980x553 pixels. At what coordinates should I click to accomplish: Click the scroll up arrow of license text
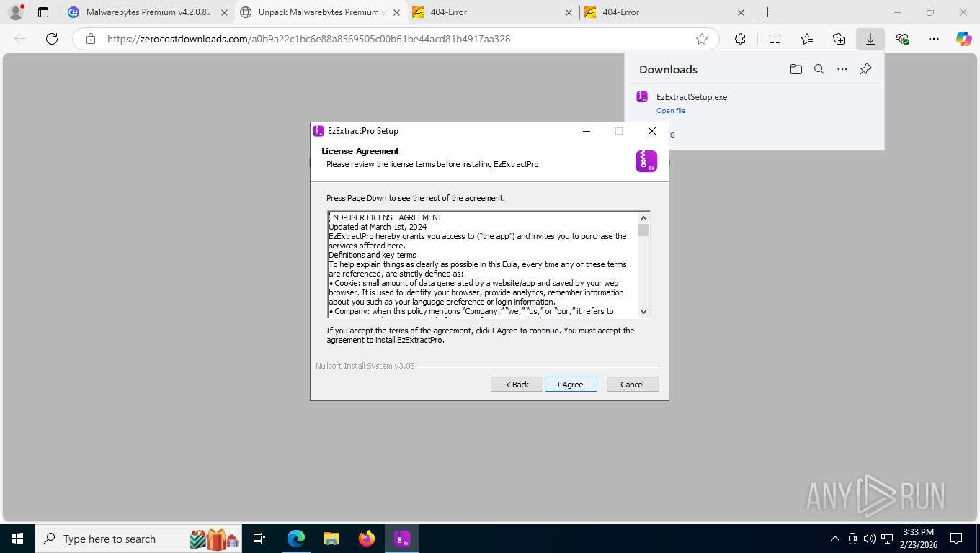pos(644,217)
